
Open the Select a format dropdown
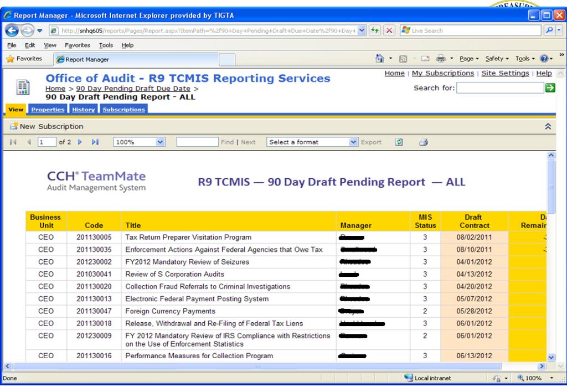pos(312,142)
